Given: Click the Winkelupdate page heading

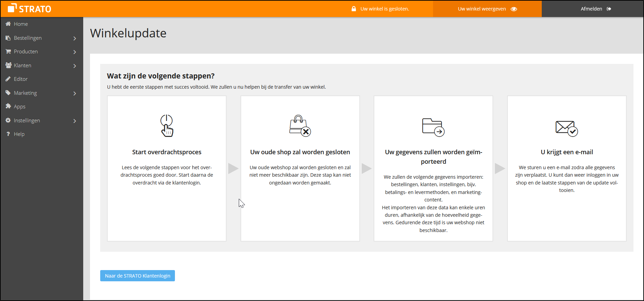Looking at the screenshot, I should click(128, 33).
